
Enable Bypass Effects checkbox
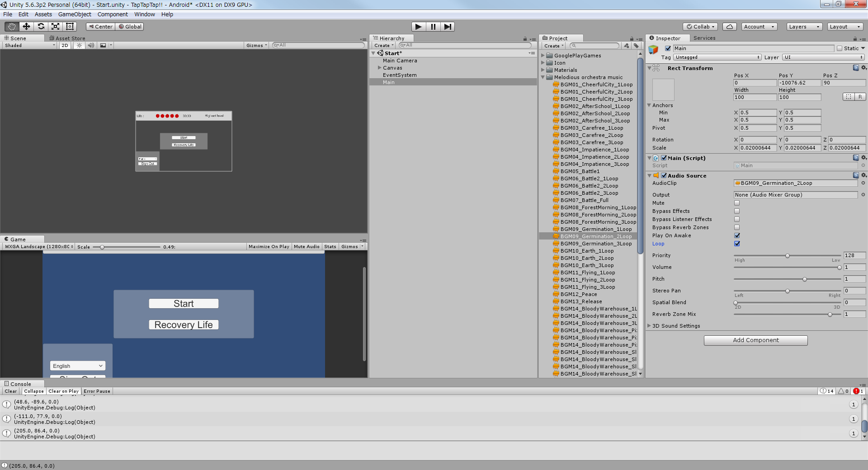click(x=737, y=211)
